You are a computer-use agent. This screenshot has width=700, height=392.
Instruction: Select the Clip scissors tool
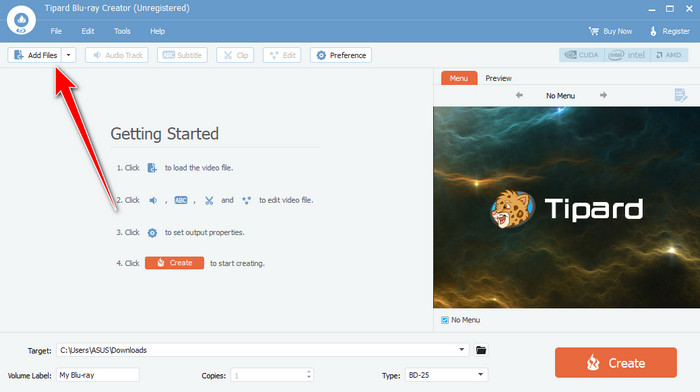[x=235, y=55]
